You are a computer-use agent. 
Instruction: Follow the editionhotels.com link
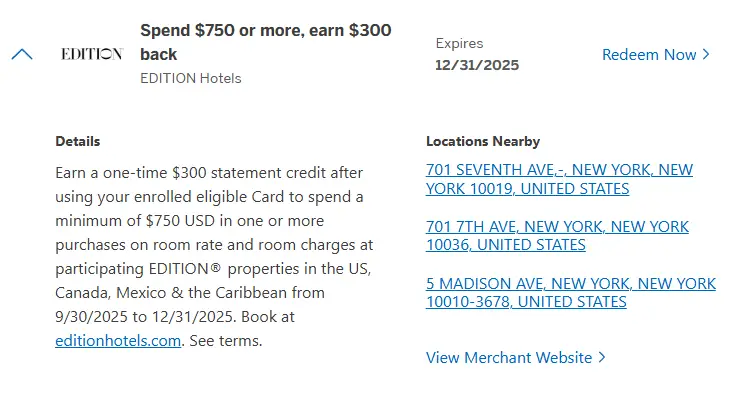tap(118, 341)
